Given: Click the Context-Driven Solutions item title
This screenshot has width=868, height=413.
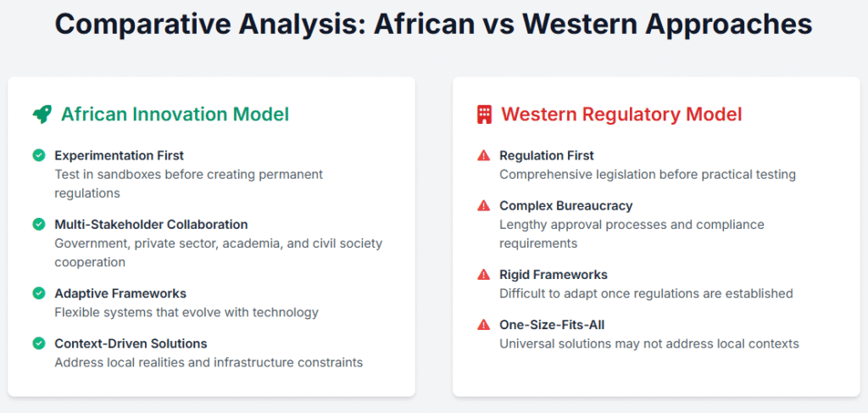Looking at the screenshot, I should tap(131, 343).
